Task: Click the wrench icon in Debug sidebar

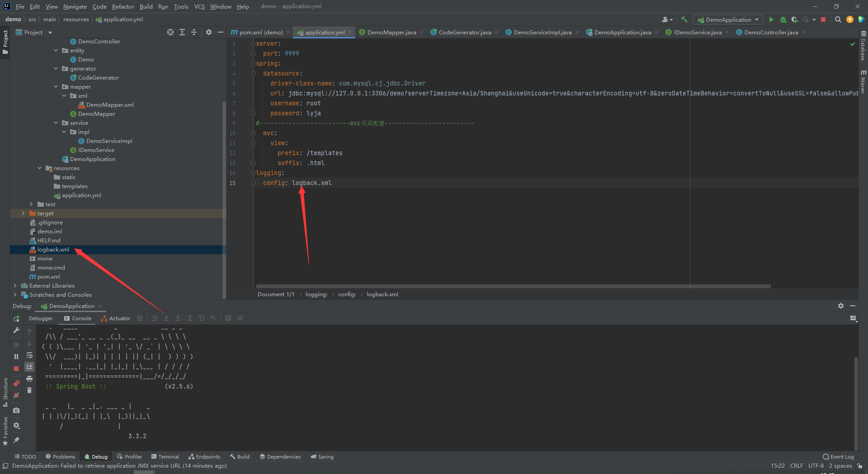Action: click(16, 331)
